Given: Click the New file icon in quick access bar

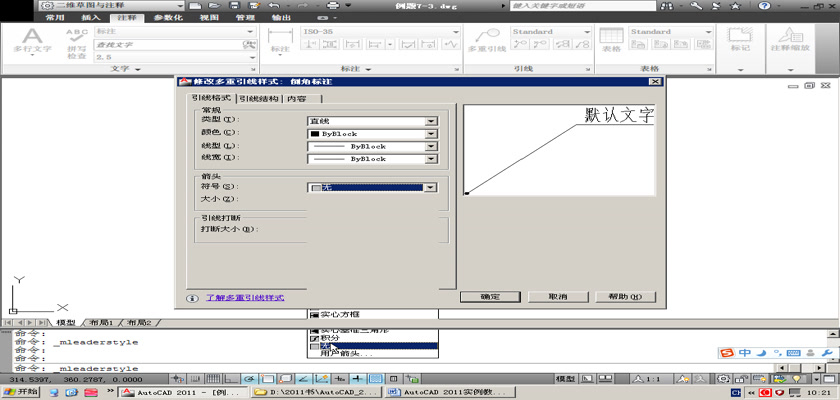Looking at the screenshot, I should pos(196,5).
